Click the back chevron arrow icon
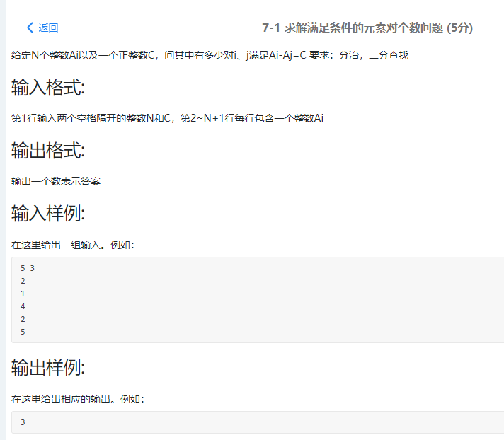 [x=30, y=28]
